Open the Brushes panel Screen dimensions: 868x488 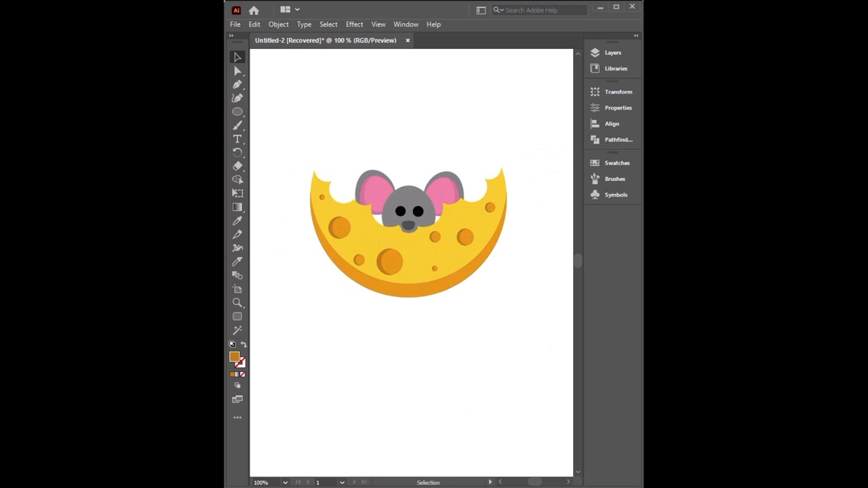[608, 179]
